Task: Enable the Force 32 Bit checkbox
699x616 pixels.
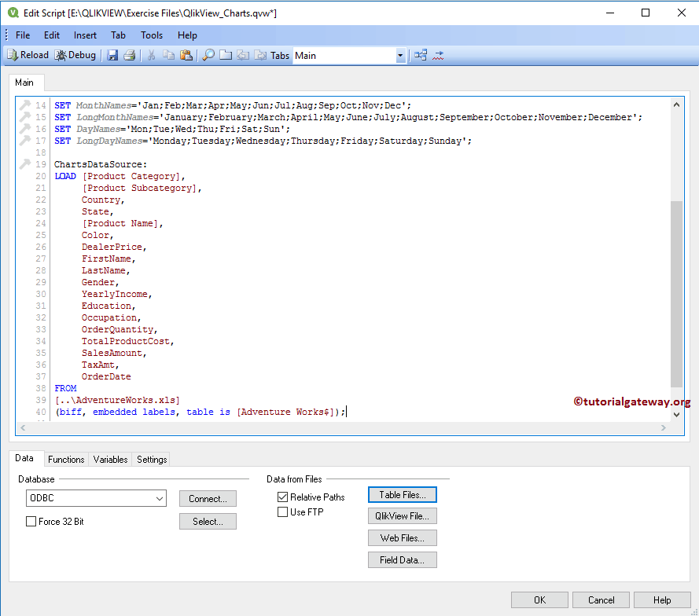Action: coord(31,522)
